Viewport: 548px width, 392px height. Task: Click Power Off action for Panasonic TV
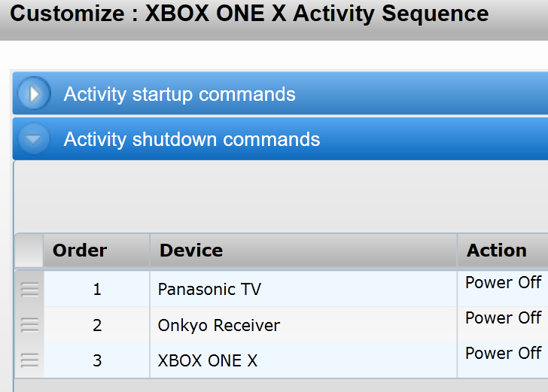[x=504, y=282]
